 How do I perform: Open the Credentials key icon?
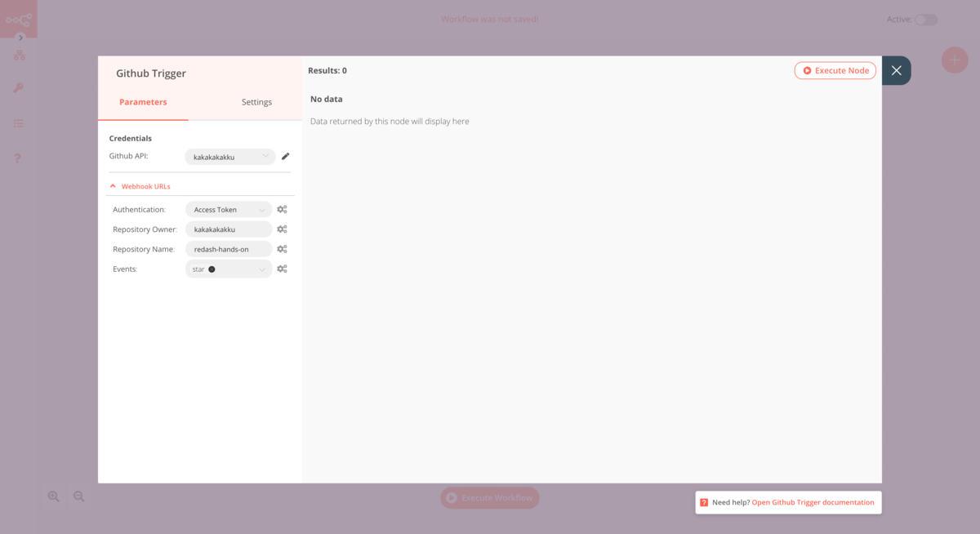click(19, 88)
